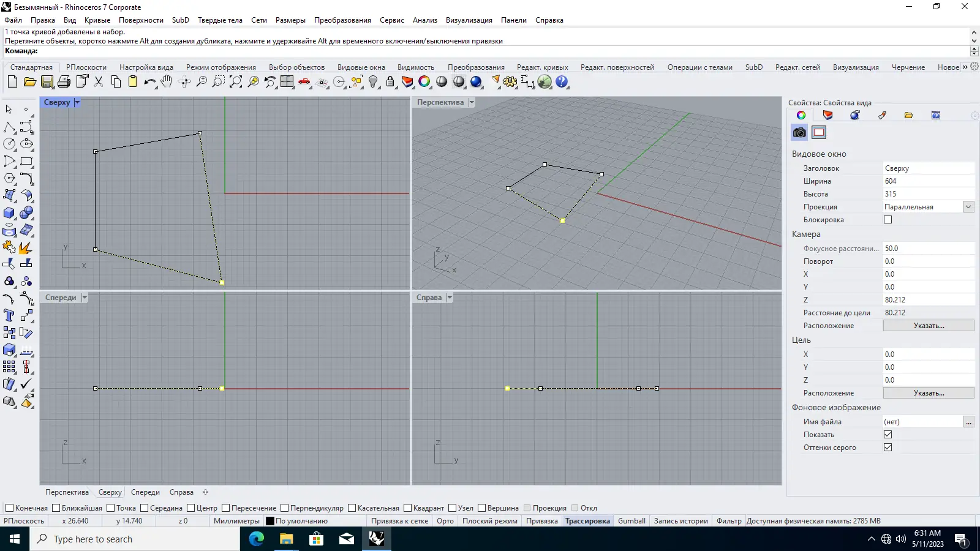
Task: Click Указать button under Камера
Action: click(929, 326)
